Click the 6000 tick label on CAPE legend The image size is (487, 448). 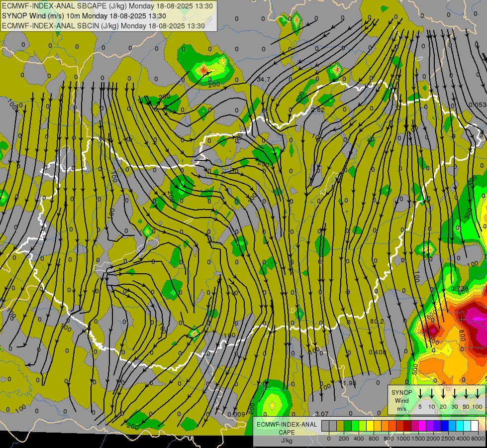(478, 439)
